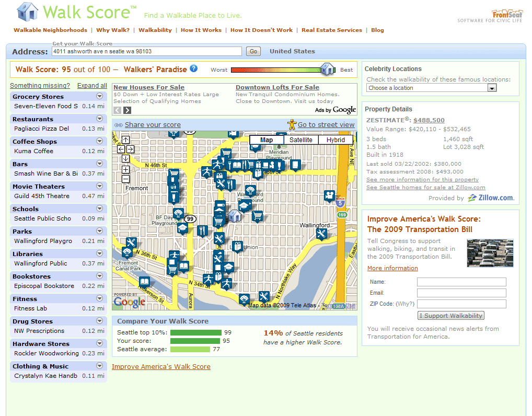
Task: Switch map to Map view
Action: coord(267,140)
